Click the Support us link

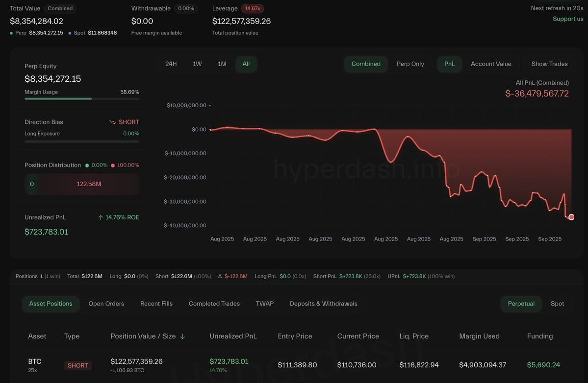pyautogui.click(x=568, y=19)
